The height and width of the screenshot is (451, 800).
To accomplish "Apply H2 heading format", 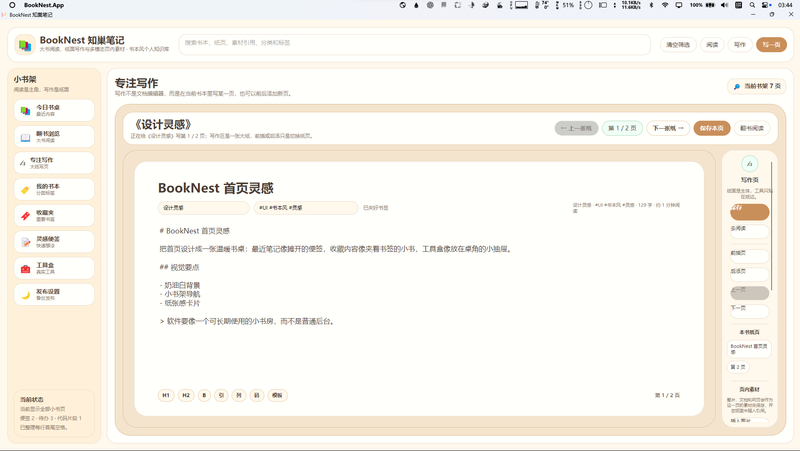I will (x=186, y=395).
